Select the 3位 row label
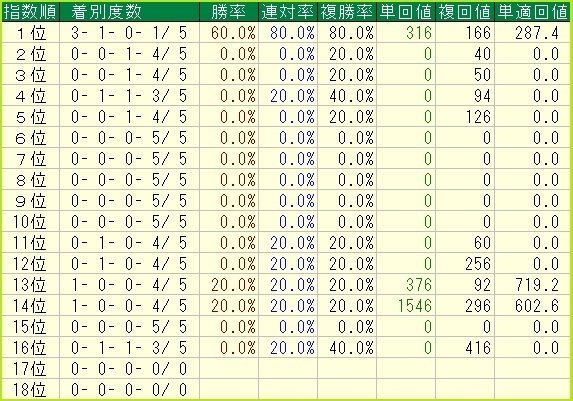 31,75
